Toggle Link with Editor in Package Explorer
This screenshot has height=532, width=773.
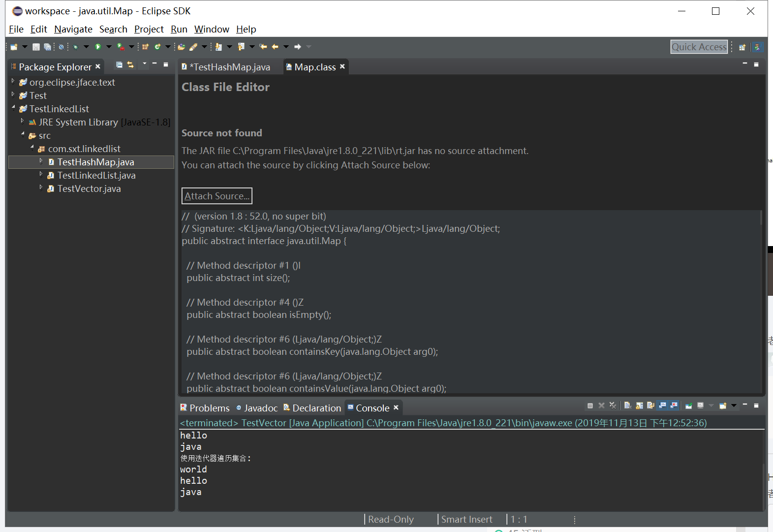130,64
